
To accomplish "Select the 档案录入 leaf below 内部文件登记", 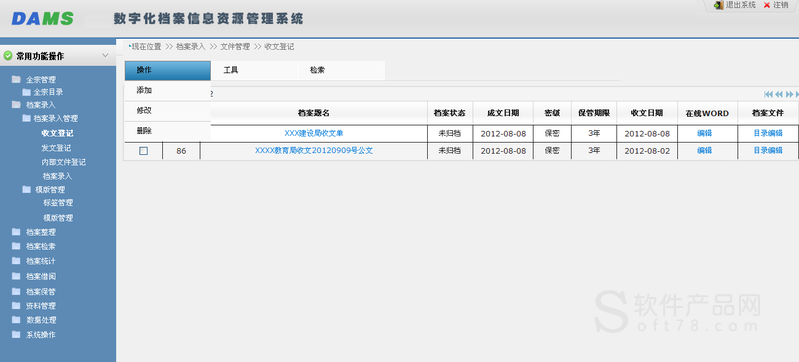I will click(58, 176).
